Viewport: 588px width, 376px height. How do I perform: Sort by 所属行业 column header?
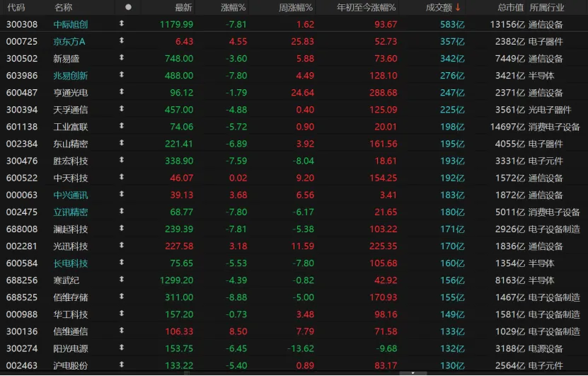[547, 8]
